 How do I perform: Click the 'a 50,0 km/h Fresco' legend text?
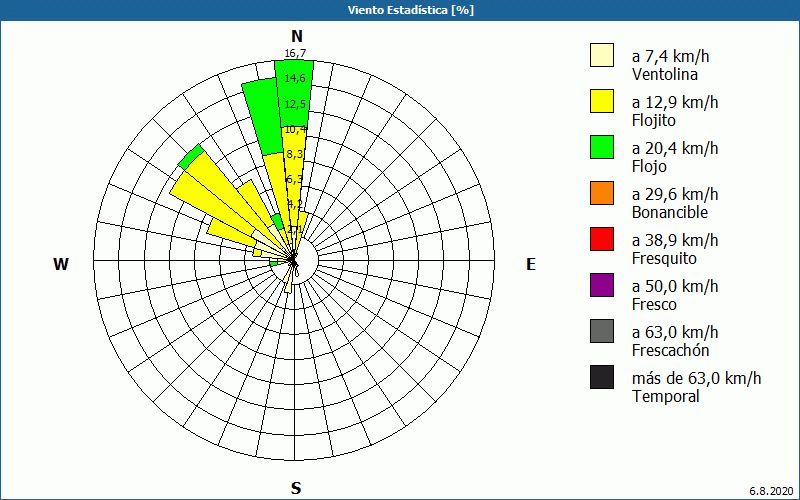click(x=675, y=294)
